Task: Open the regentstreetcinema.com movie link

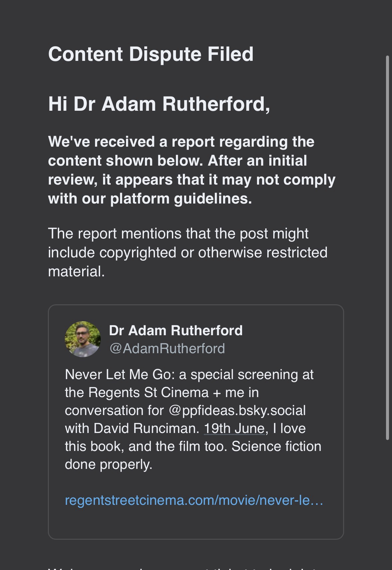Action: 194,500
